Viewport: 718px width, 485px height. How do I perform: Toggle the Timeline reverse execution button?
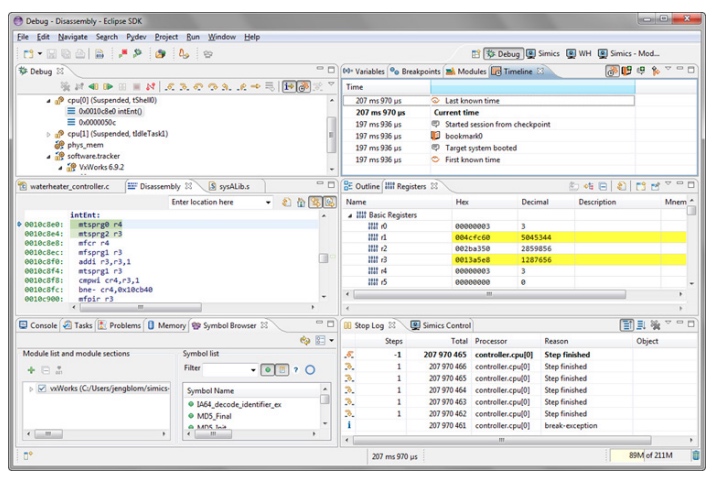point(612,71)
